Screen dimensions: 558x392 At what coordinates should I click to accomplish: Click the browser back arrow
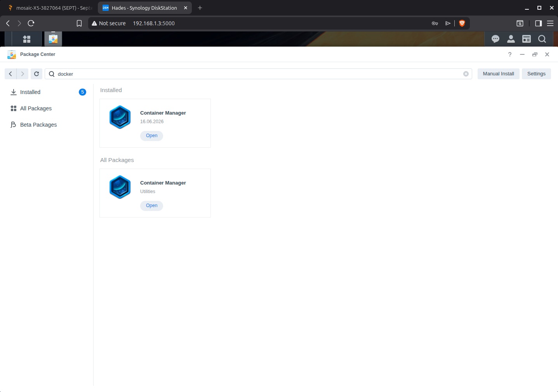[8, 23]
